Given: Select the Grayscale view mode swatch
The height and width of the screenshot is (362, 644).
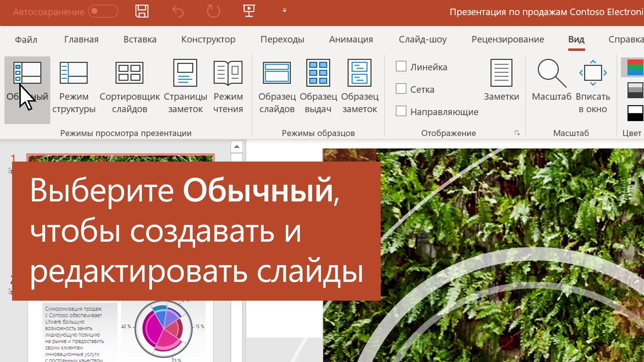Looking at the screenshot, I should (635, 90).
